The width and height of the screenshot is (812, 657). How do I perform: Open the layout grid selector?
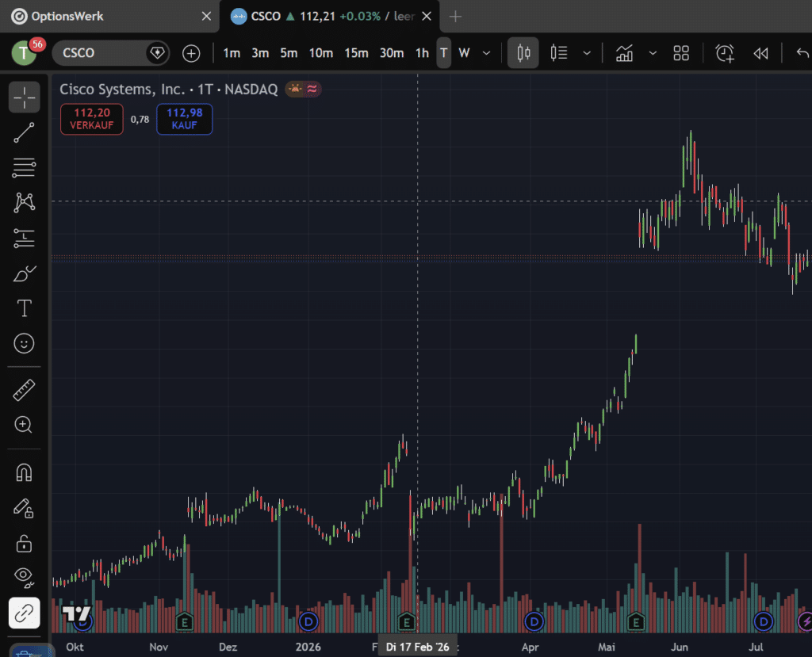tap(681, 53)
